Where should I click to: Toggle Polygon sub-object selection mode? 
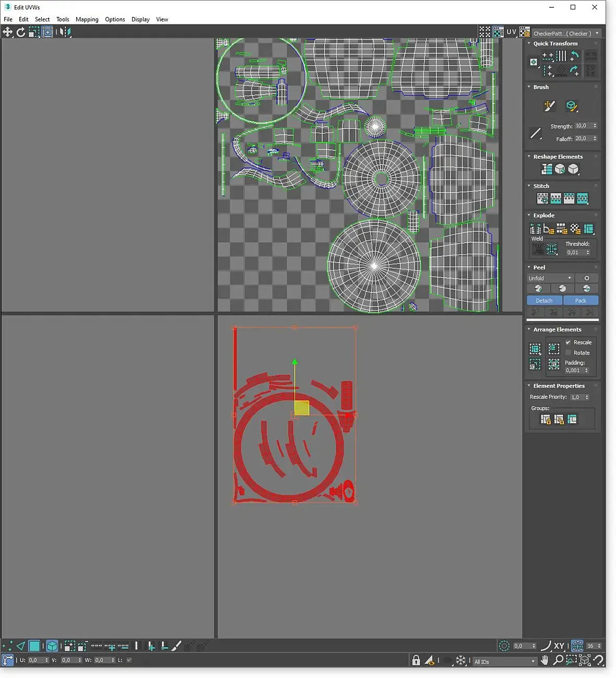[34, 646]
